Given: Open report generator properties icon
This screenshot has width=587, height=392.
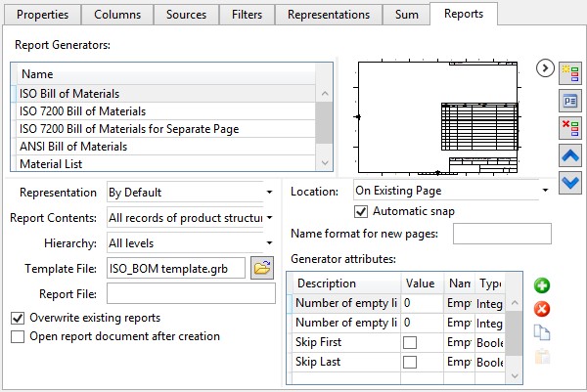Looking at the screenshot, I should pos(570,101).
